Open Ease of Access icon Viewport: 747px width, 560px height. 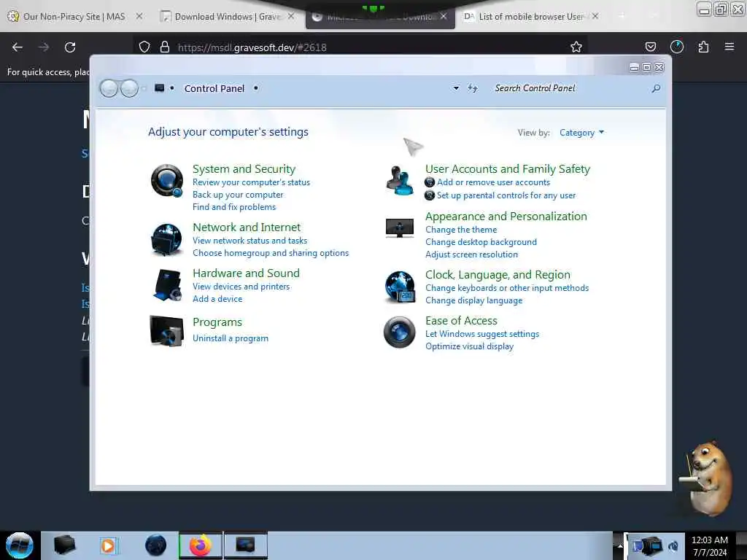click(x=400, y=332)
